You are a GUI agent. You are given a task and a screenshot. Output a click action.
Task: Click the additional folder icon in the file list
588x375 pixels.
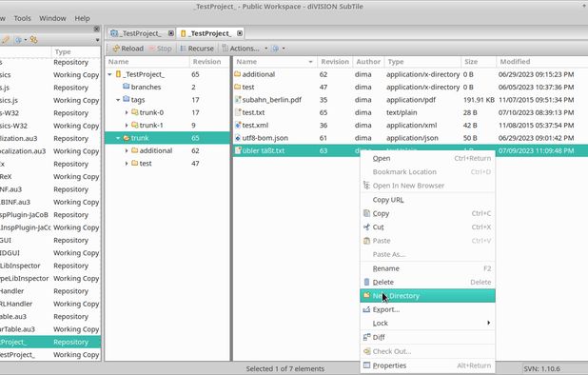[237, 74]
